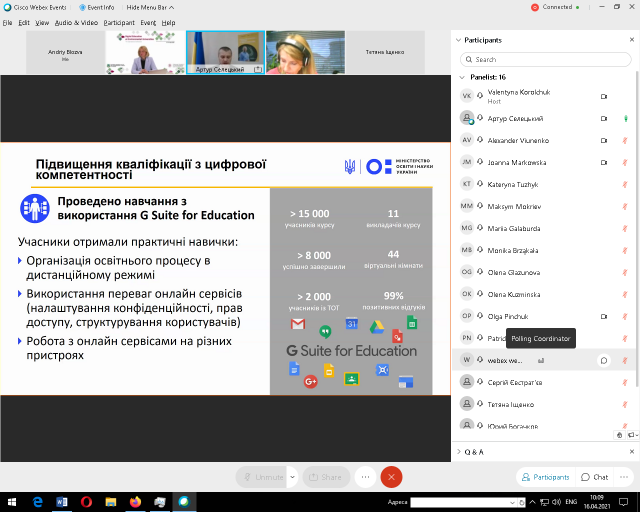Image resolution: width=640 pixels, height=512 pixels.
Task: Open the Participant menu
Action: [x=119, y=22]
